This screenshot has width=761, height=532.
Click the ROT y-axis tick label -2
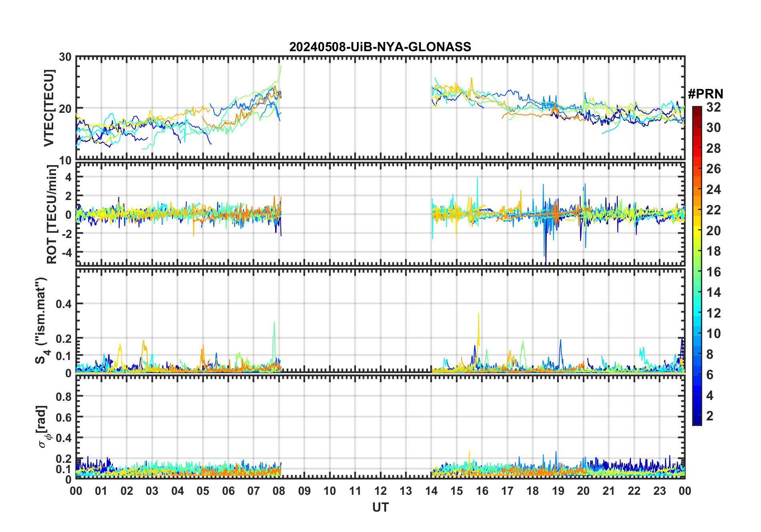coord(66,234)
